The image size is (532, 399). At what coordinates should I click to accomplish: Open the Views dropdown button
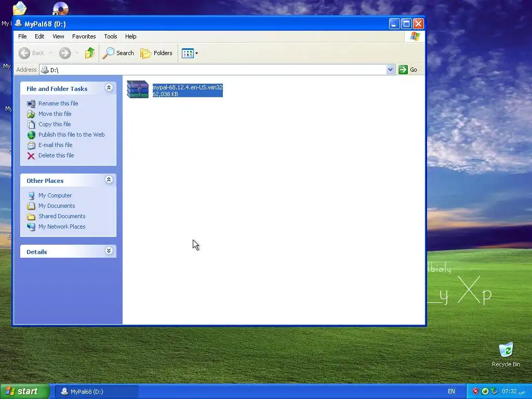190,54
